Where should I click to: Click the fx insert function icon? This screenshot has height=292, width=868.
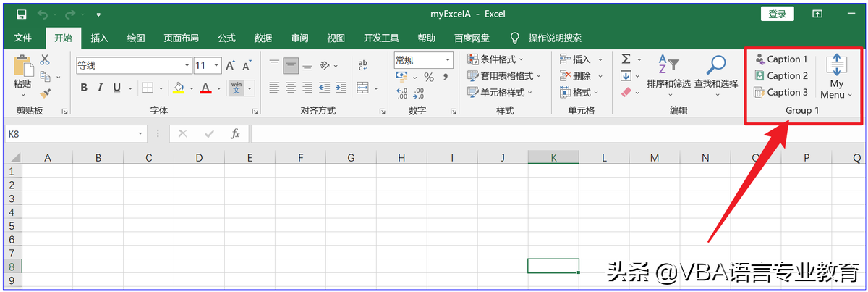point(235,134)
